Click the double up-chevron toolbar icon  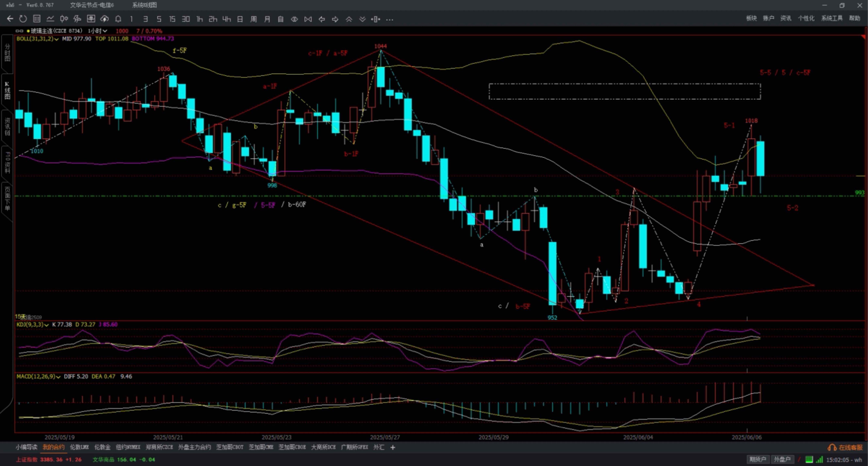tap(349, 19)
